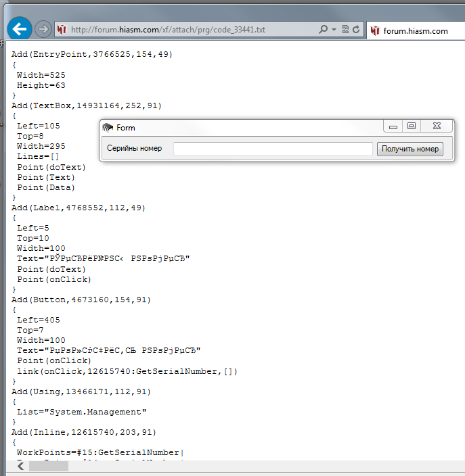Click the site favicon in address bar
This screenshot has width=465, height=476.
point(62,30)
